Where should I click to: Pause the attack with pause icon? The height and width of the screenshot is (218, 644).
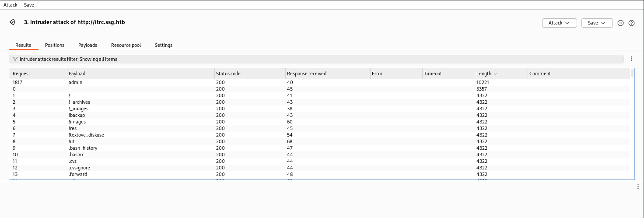tap(620, 23)
